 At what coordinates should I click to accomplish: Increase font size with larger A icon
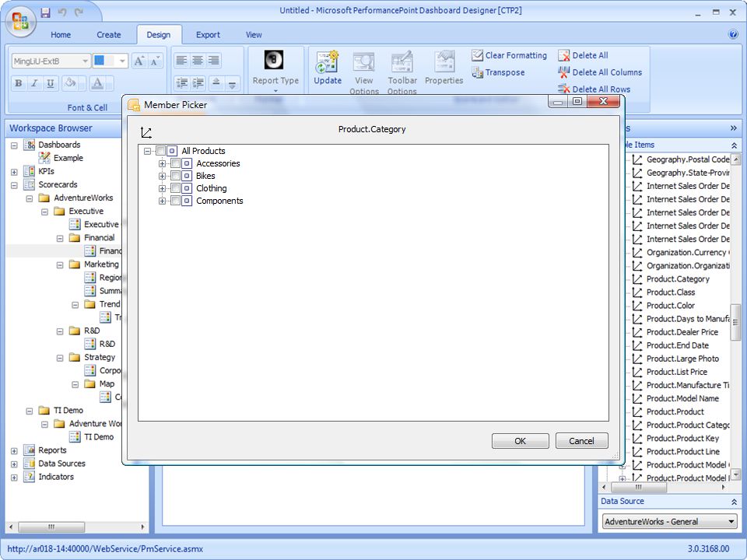(139, 61)
